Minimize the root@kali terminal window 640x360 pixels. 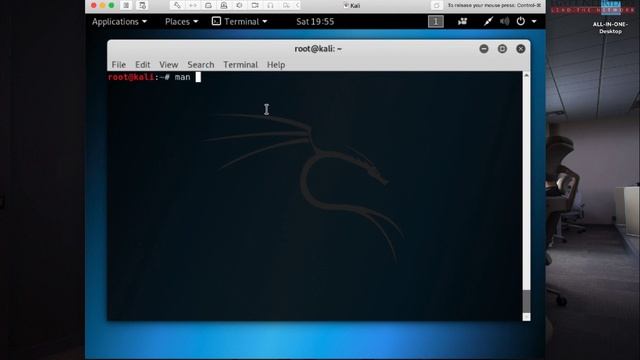coord(484,49)
